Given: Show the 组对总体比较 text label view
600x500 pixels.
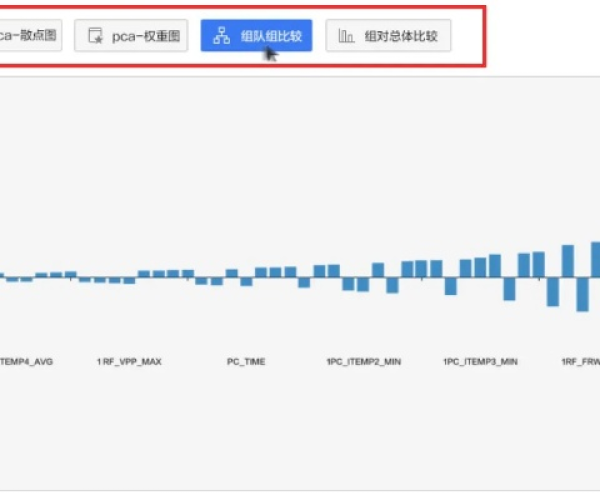Looking at the screenshot, I should click(400, 37).
